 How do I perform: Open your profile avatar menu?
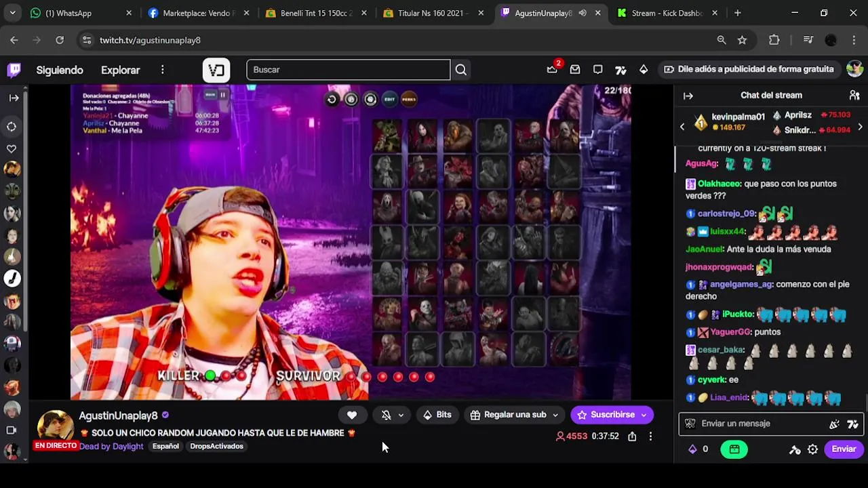pyautogui.click(x=854, y=69)
